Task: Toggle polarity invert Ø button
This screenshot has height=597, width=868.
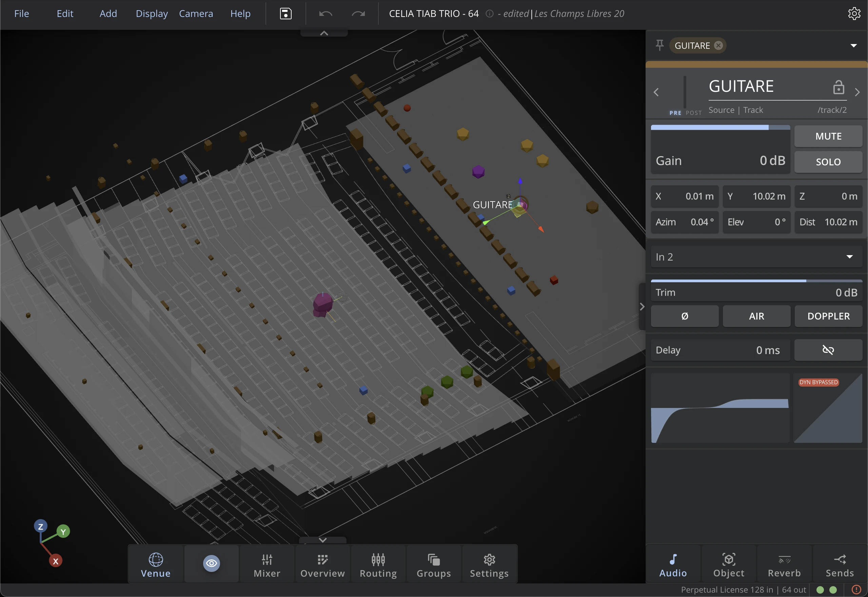Action: click(685, 316)
